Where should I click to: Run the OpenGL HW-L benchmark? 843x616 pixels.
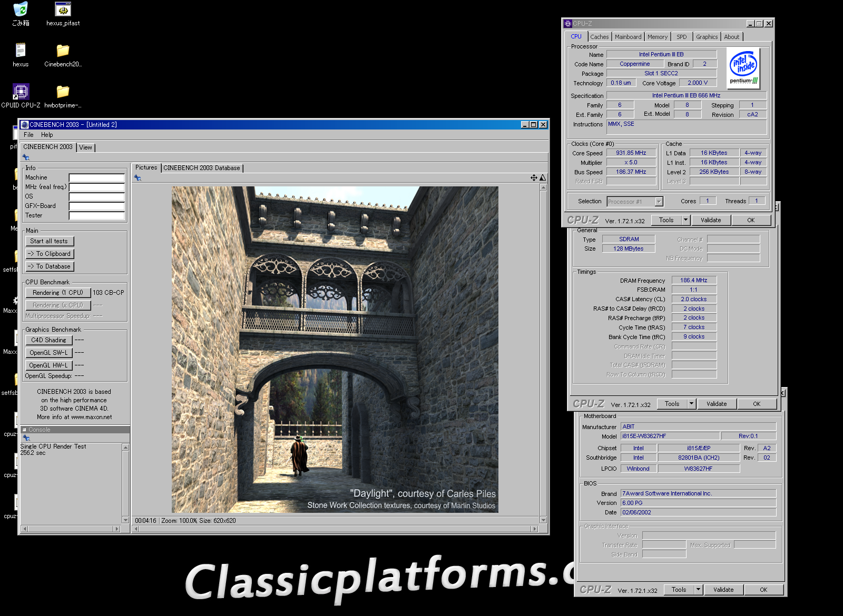[48, 365]
